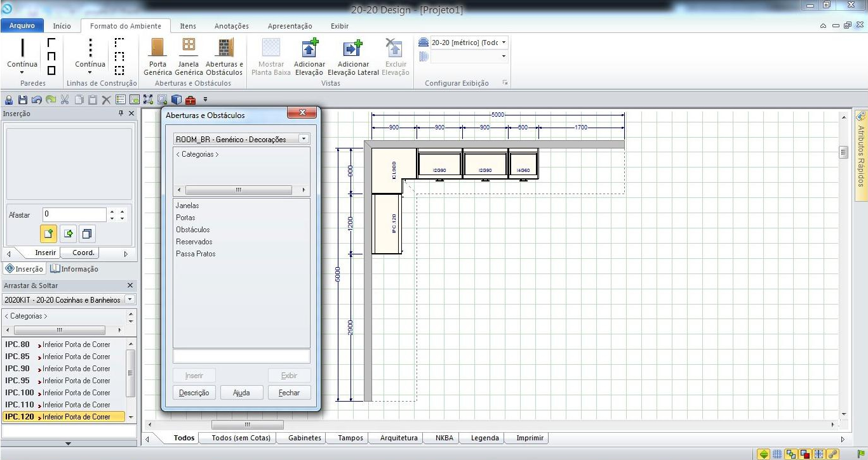Screen dimensions: 868x460
Task: Click the save floppy disk icon
Action: point(23,100)
